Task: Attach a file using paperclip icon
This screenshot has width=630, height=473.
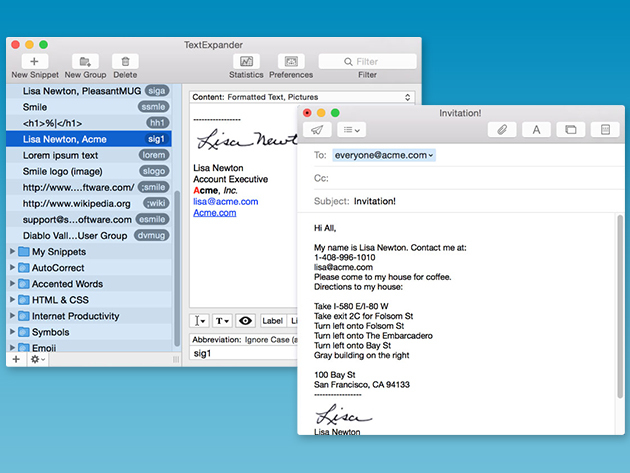Action: pos(501,130)
